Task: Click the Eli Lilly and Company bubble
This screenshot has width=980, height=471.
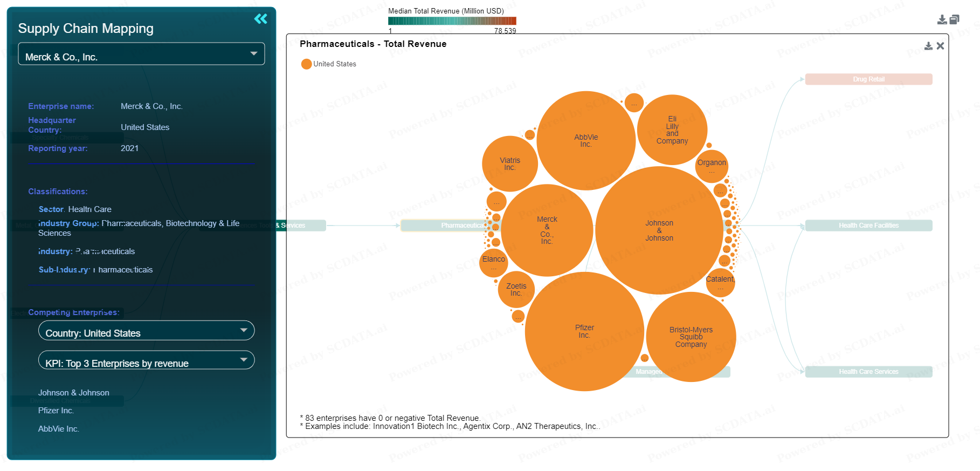Action: (x=672, y=130)
